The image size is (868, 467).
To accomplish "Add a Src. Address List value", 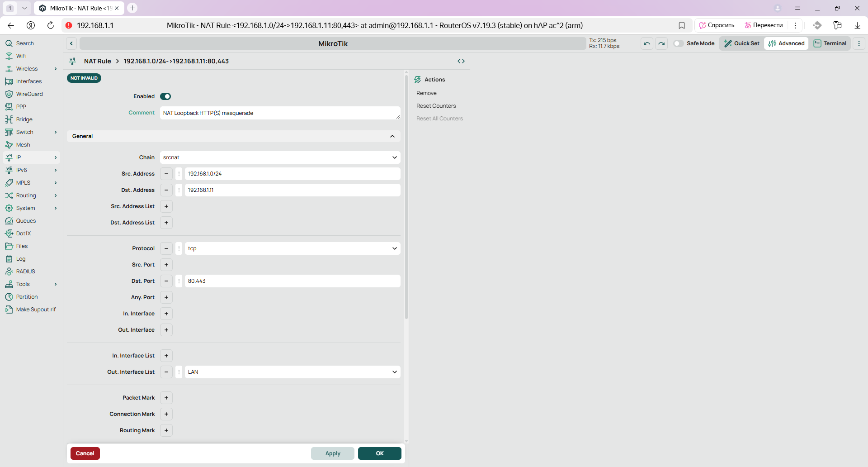I will click(x=166, y=206).
